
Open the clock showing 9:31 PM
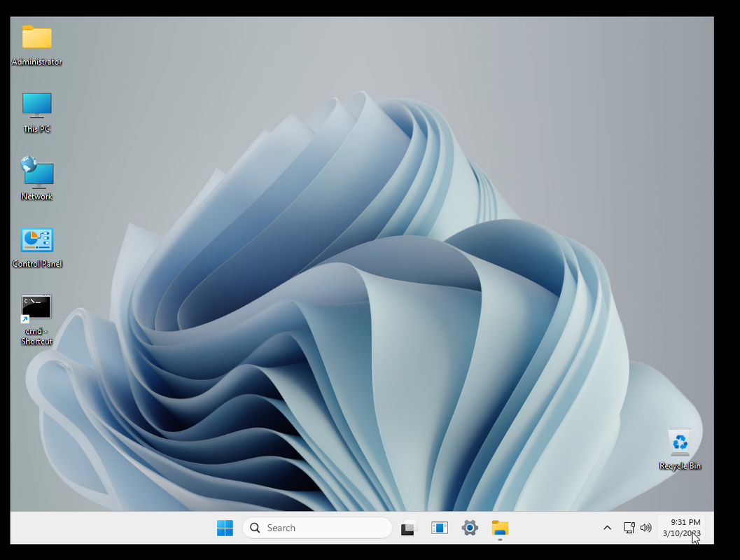(x=681, y=528)
